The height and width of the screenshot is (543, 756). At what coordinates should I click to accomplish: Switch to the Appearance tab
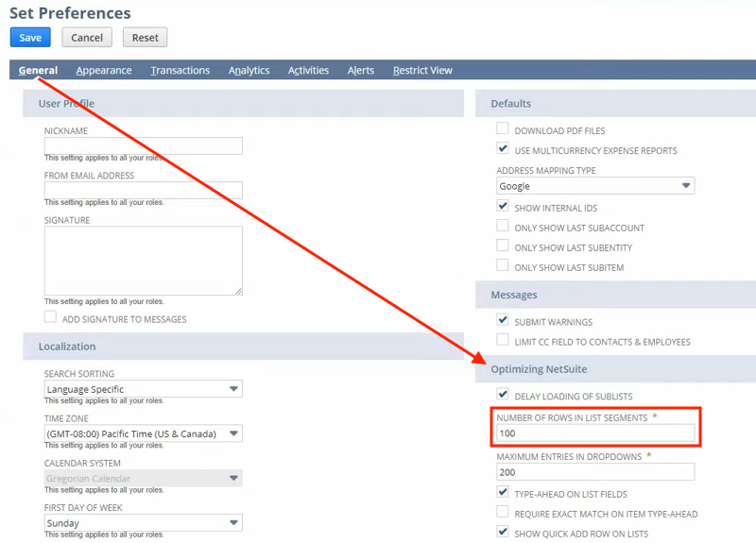pos(104,70)
